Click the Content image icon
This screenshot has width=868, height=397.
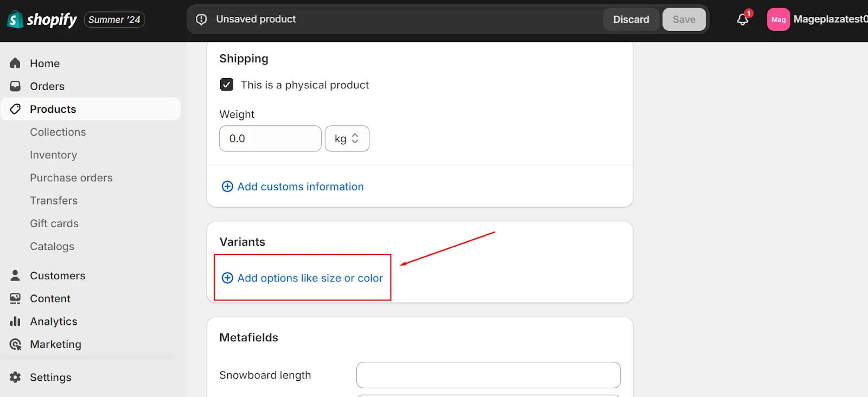(15, 298)
